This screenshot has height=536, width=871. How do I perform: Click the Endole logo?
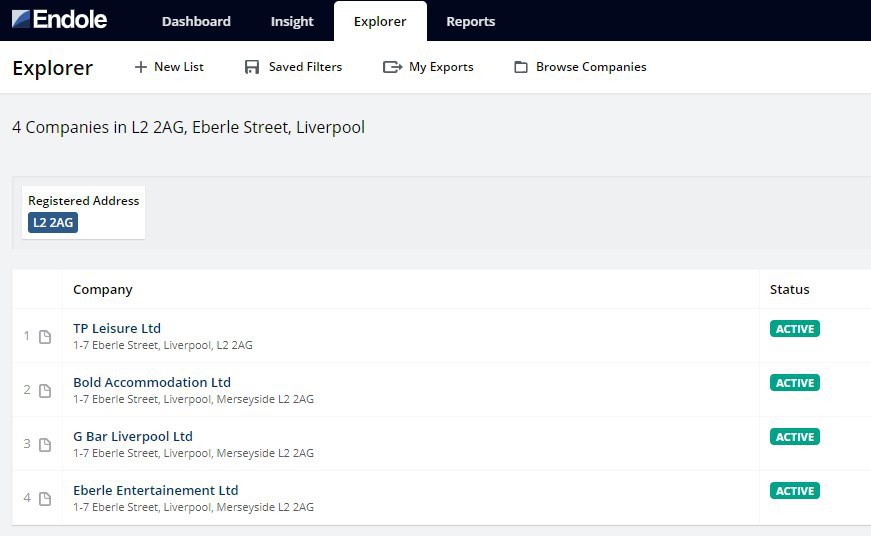click(59, 20)
